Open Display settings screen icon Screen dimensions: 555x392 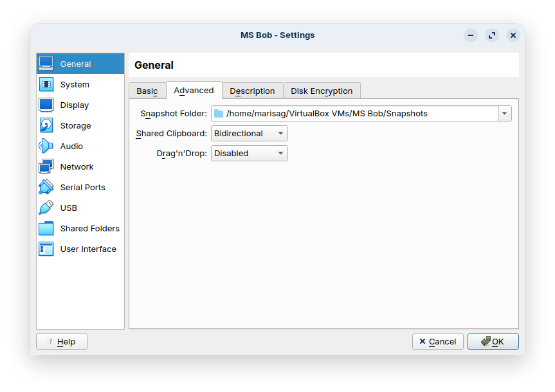point(46,105)
